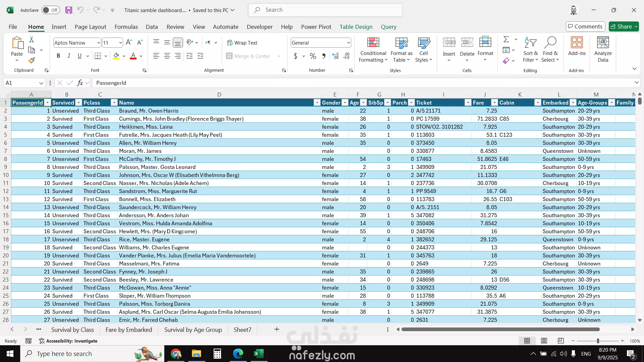Open the font name dropdown
The height and width of the screenshot is (362, 644).
98,43
